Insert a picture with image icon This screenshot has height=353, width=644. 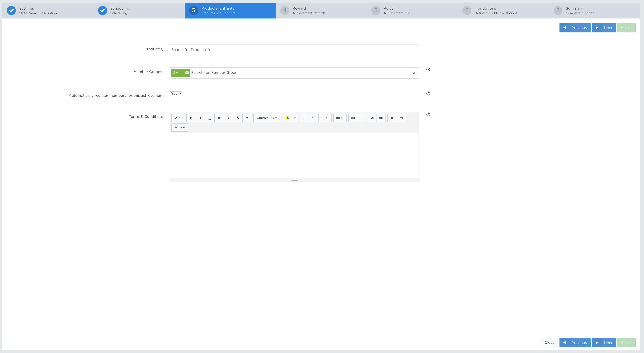[x=372, y=118]
